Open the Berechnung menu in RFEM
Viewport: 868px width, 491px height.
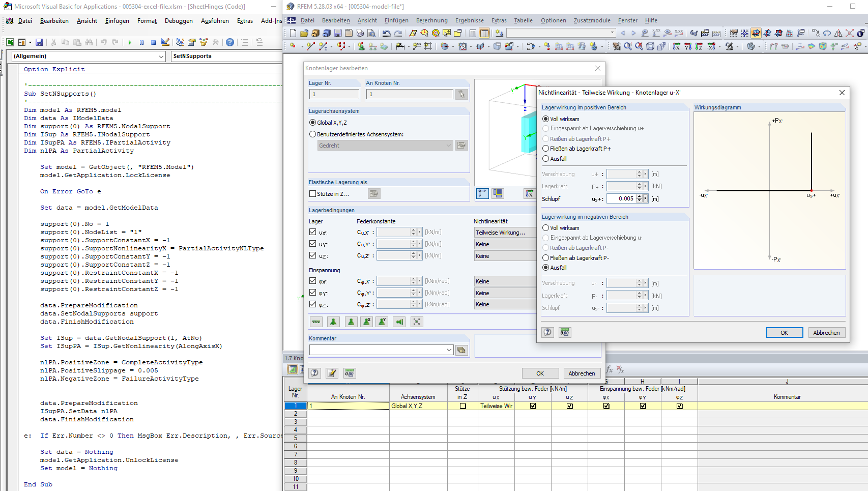click(431, 20)
